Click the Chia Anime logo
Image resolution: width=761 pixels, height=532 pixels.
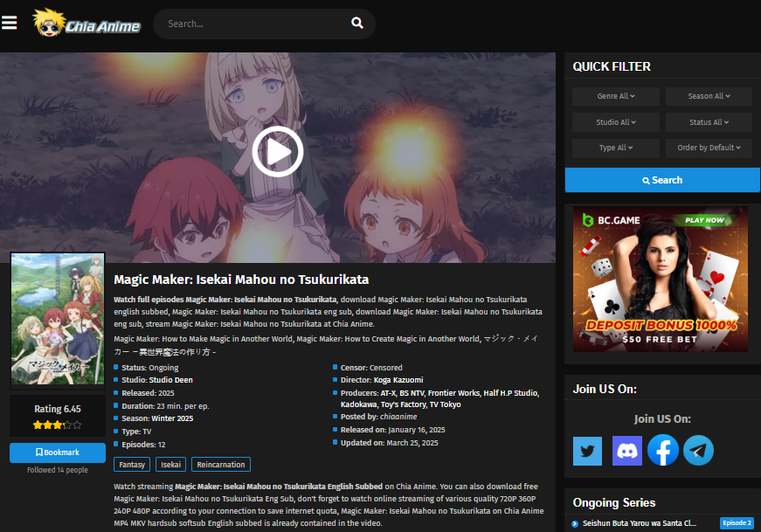tap(86, 23)
